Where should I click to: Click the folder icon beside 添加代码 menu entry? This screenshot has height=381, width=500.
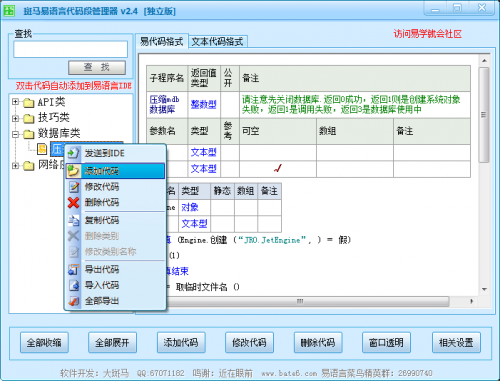pos(73,171)
